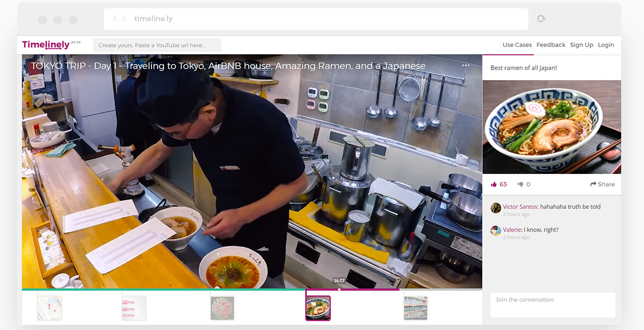644x330 pixels.
Task: Open Valerie's profile avatar
Action: point(496,230)
